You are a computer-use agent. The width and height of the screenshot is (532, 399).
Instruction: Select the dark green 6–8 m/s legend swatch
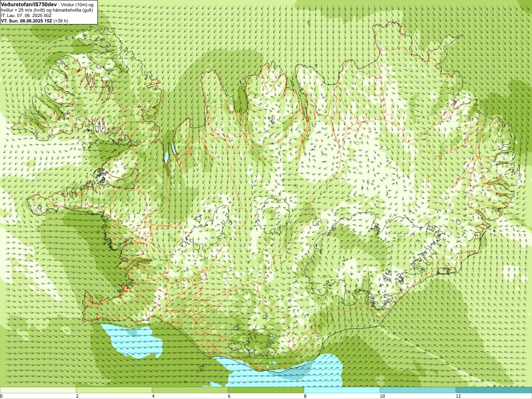(266, 390)
